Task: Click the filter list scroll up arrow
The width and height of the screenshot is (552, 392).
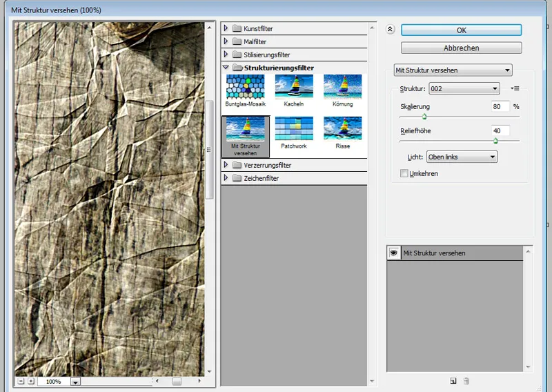Action: 372,28
